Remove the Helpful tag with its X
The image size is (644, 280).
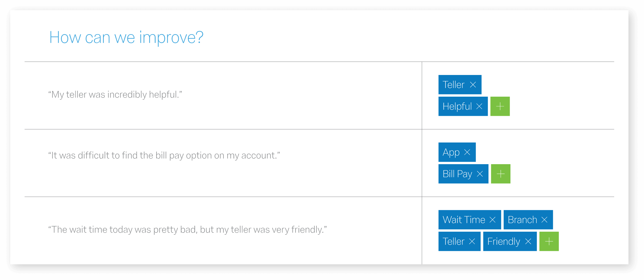click(479, 106)
